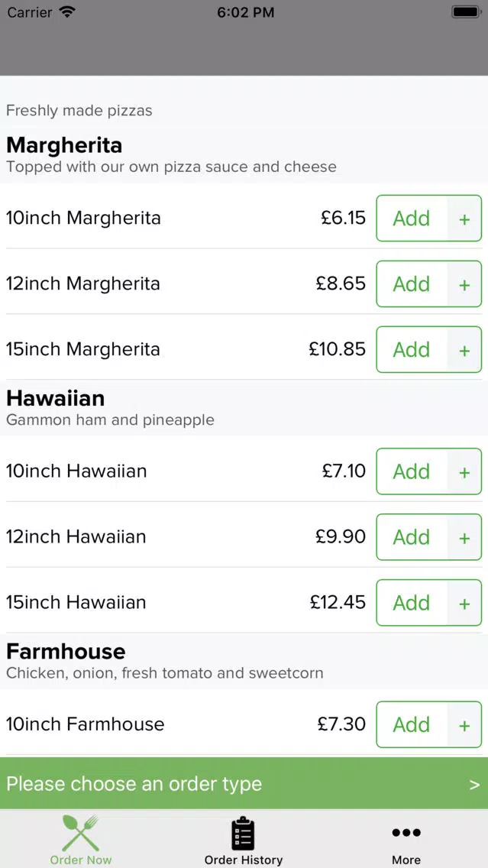Tap the plus icon for 15inch Hawaiian
This screenshot has width=488, height=868.
click(464, 603)
